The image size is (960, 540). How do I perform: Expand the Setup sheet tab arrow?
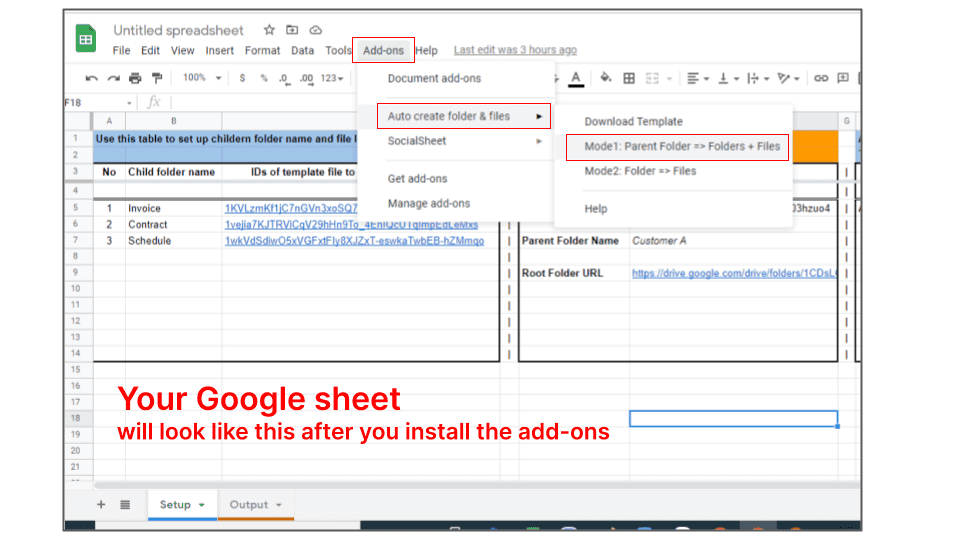(x=202, y=505)
